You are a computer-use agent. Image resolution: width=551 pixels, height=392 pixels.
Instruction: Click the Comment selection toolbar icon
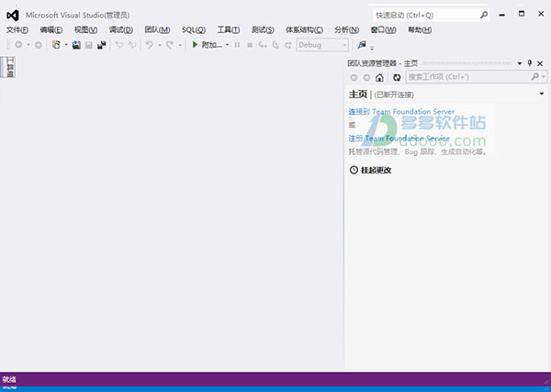point(119,45)
